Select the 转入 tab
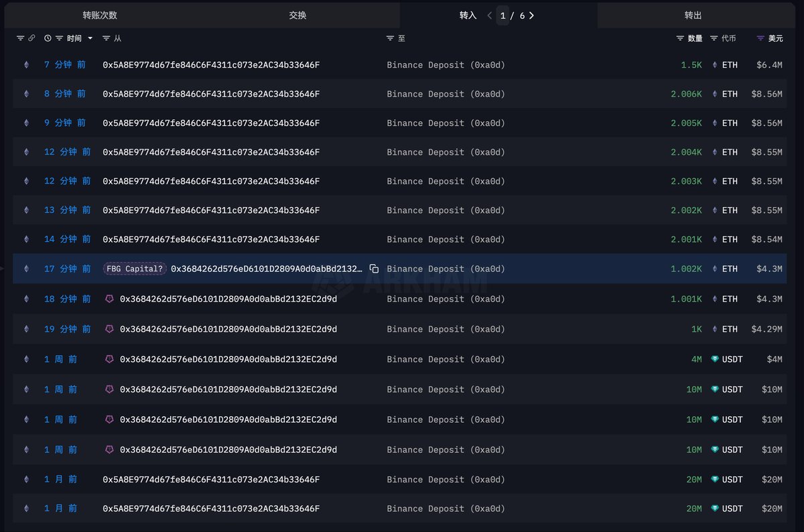The height and width of the screenshot is (532, 804). (468, 15)
